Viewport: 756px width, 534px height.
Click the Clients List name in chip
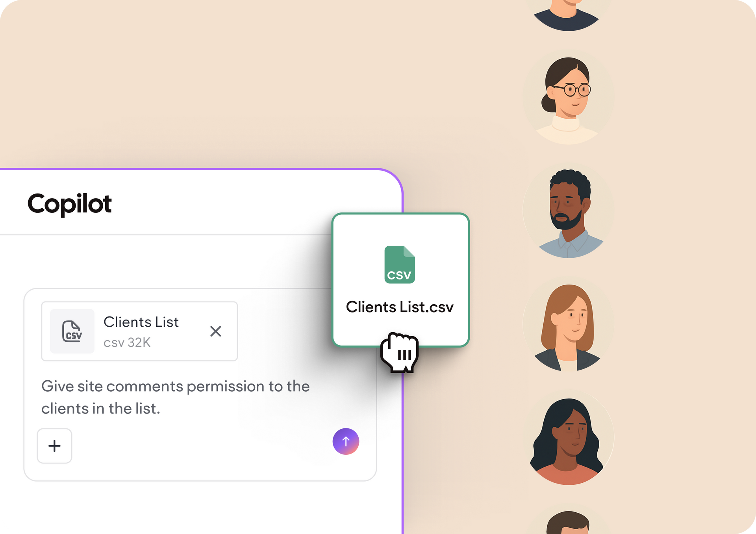141,322
